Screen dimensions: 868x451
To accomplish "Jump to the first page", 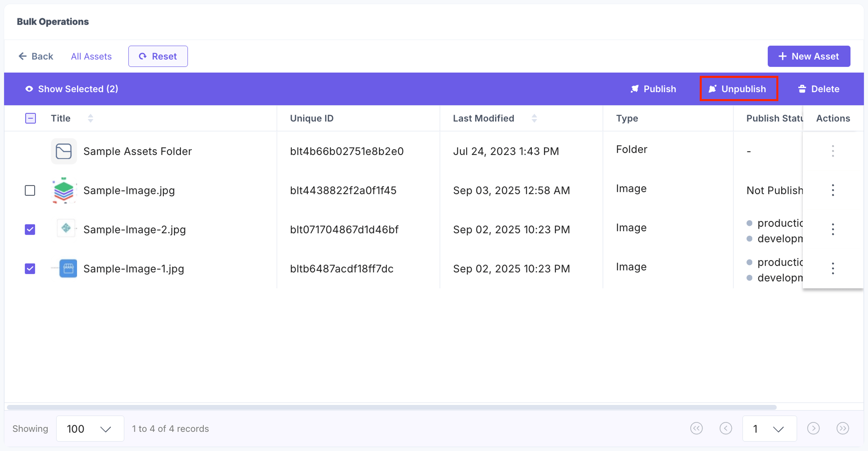I will [696, 428].
